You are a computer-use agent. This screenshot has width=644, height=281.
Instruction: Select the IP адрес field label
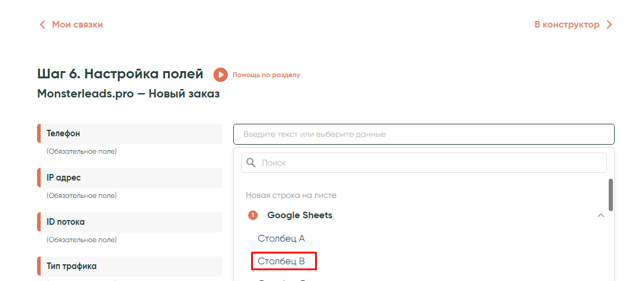pos(63,178)
